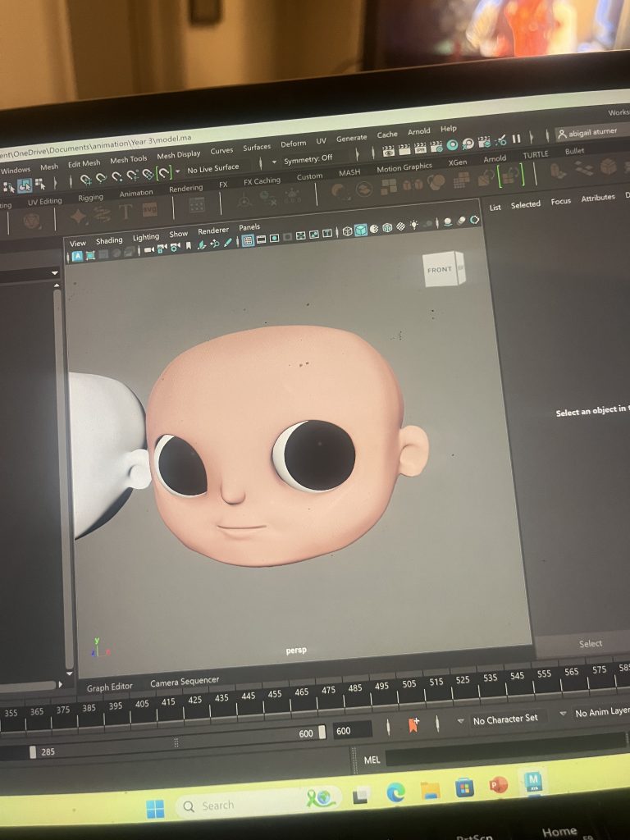Switch to the XGen shelf tab
The height and width of the screenshot is (840, 630).
tap(458, 162)
